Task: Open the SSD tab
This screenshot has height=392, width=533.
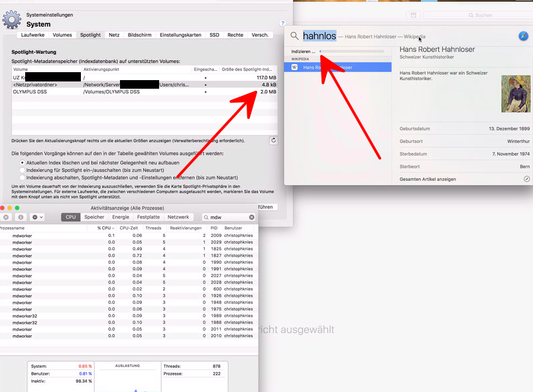Action: pos(215,35)
